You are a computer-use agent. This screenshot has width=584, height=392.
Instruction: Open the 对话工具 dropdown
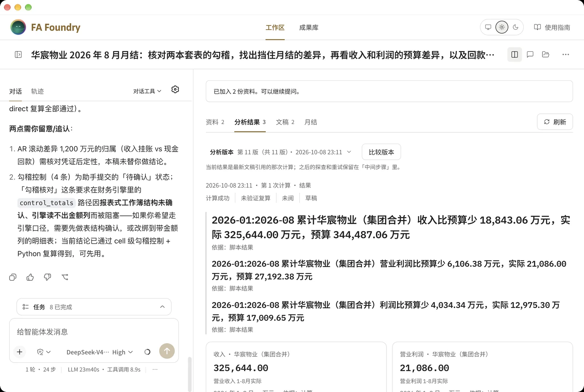coord(147,91)
